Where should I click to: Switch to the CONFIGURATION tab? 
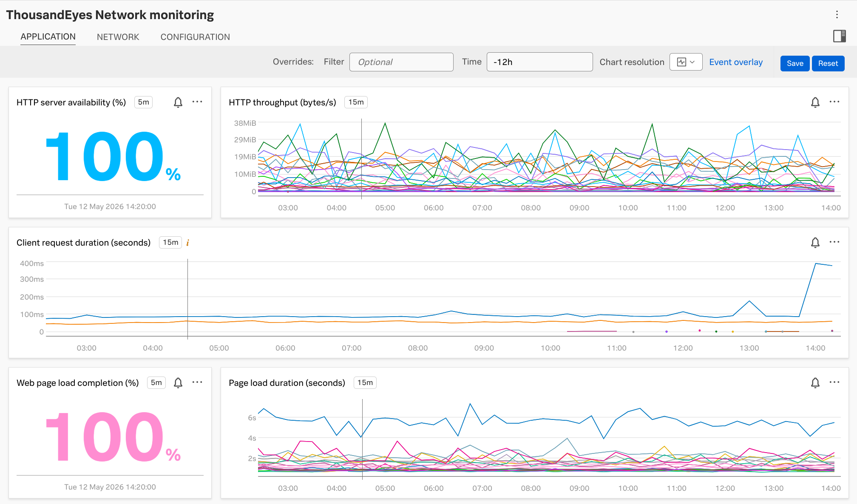[195, 37]
